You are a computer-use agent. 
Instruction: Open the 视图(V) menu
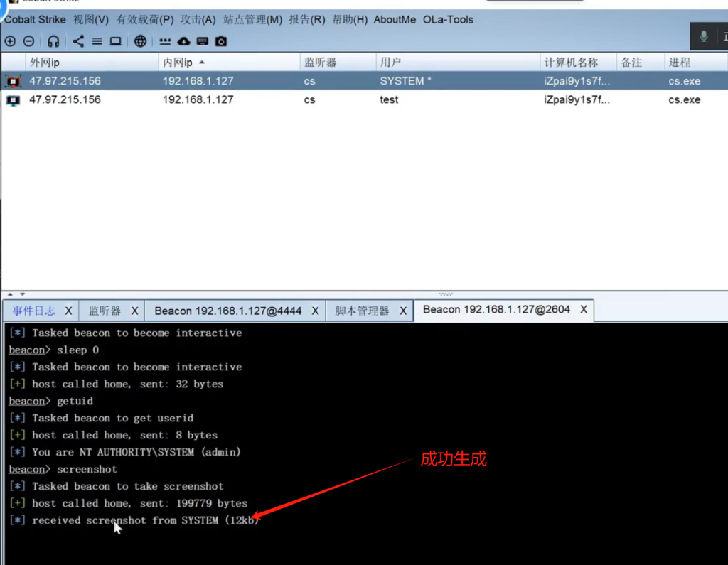point(91,20)
